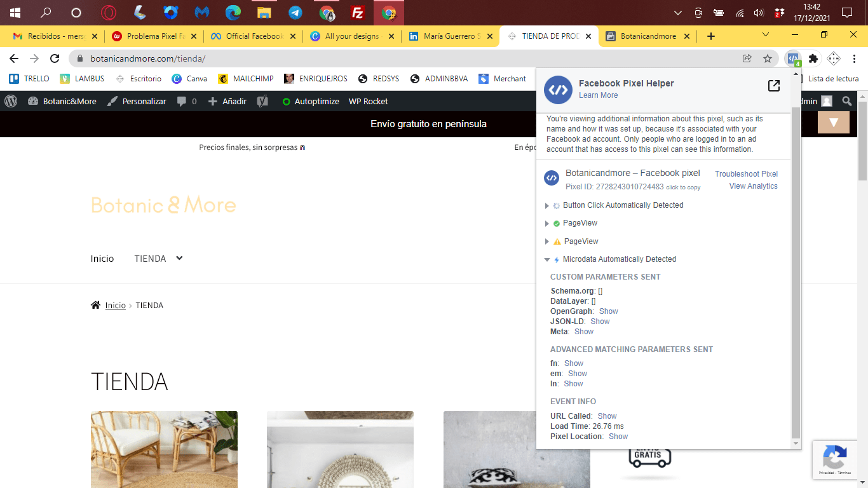This screenshot has width=868, height=488.
Task: Click Learn More in Pixel Helper
Action: tap(598, 95)
